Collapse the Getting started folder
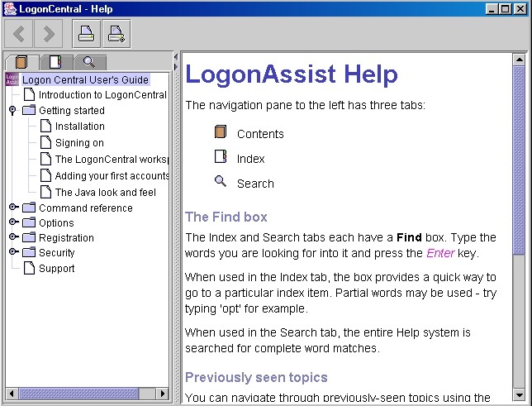 (x=12, y=110)
